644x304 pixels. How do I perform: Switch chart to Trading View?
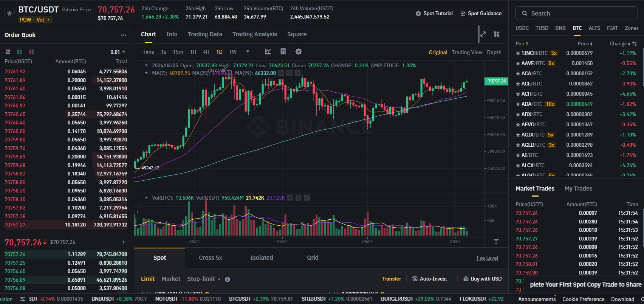(x=467, y=52)
